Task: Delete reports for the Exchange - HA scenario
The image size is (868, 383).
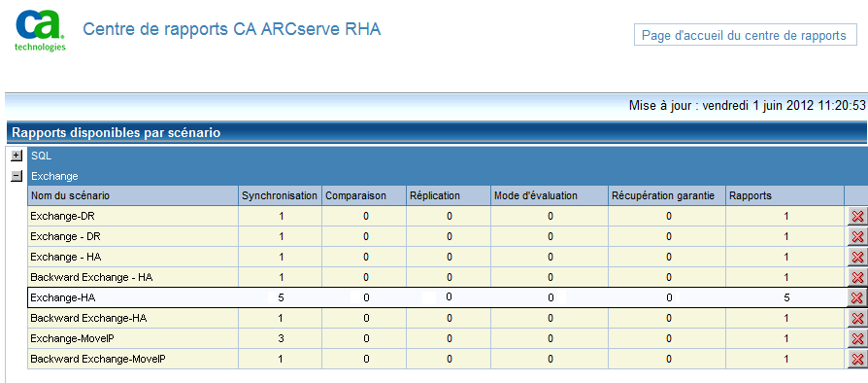Action: click(857, 258)
